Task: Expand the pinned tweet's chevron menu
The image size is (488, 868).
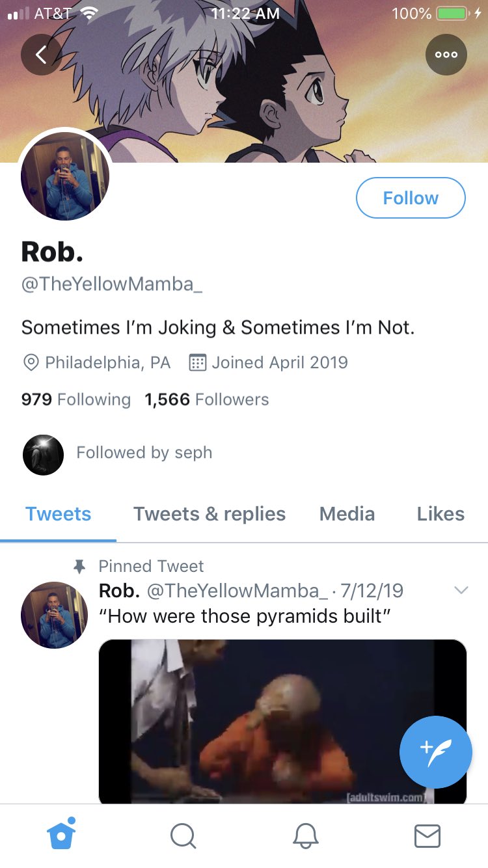Action: point(461,590)
